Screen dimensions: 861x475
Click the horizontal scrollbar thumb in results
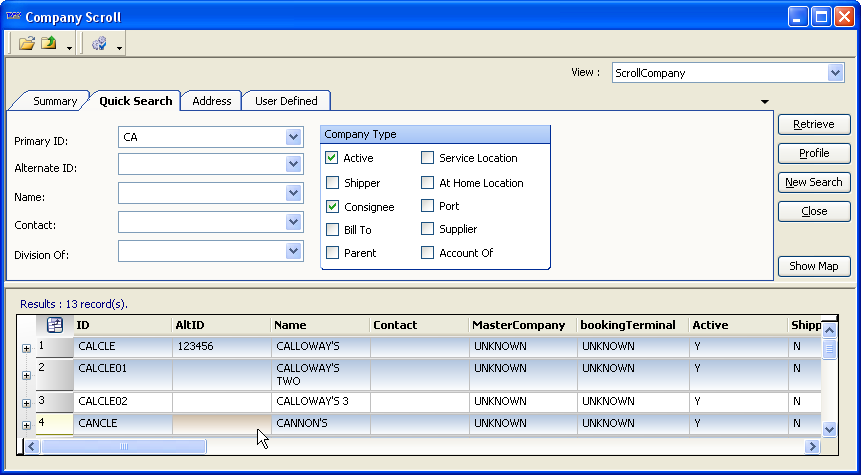click(x=123, y=446)
